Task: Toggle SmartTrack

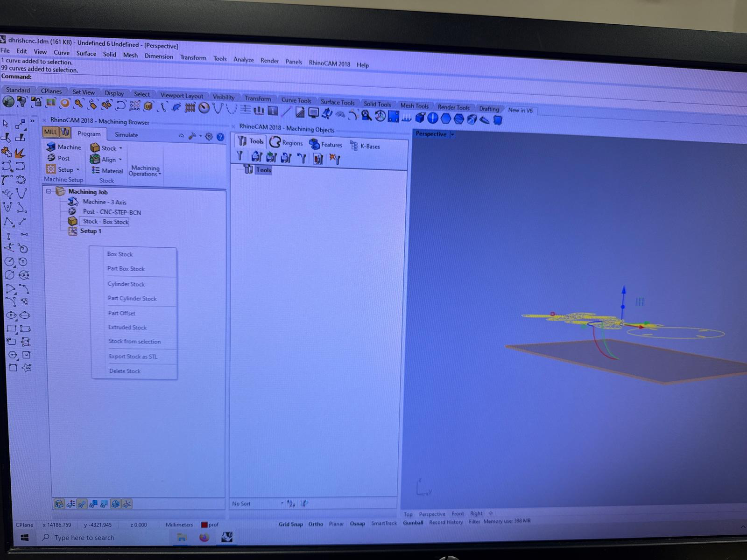Action: click(x=384, y=523)
